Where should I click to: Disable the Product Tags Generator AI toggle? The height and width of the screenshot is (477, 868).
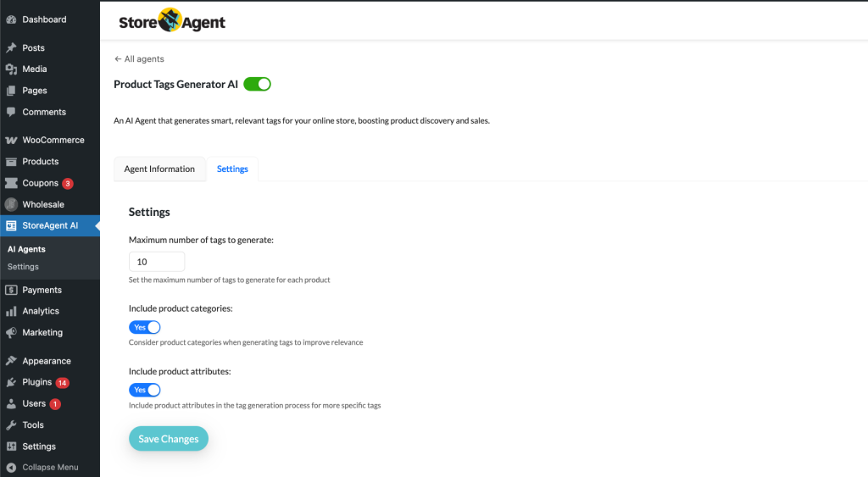pos(257,84)
